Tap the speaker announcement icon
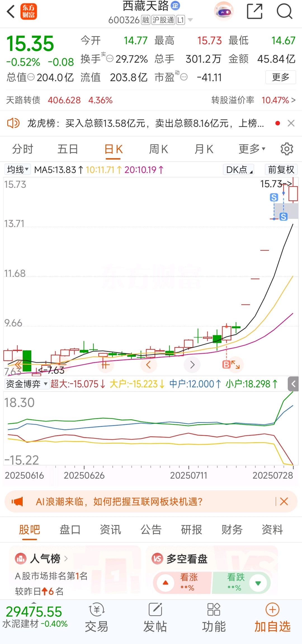The height and width of the screenshot is (644, 302). click(x=13, y=123)
